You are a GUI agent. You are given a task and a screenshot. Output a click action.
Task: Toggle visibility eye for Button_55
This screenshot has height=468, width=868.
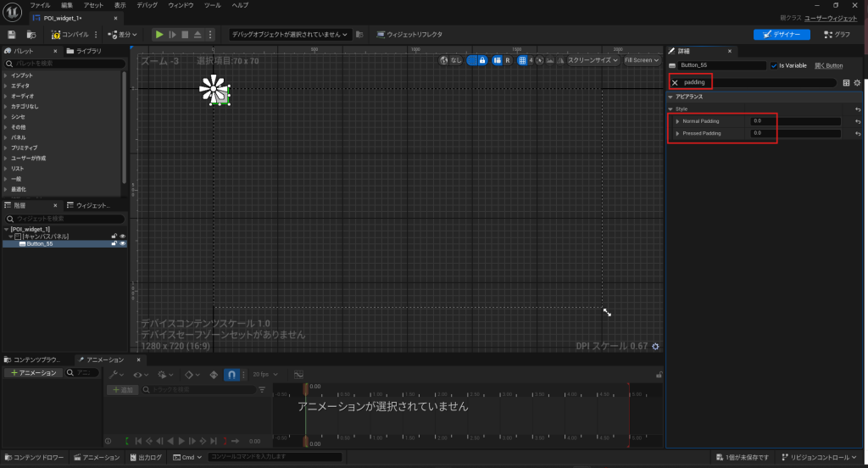click(123, 243)
